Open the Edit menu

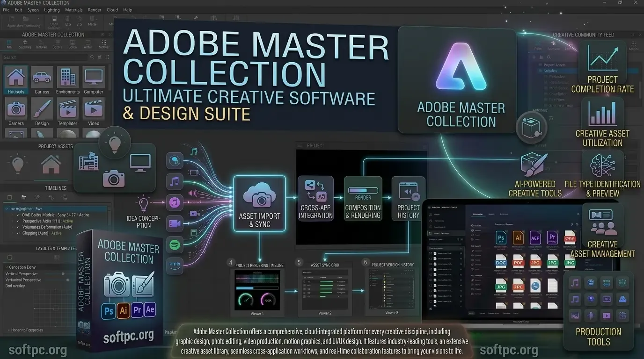(x=18, y=10)
